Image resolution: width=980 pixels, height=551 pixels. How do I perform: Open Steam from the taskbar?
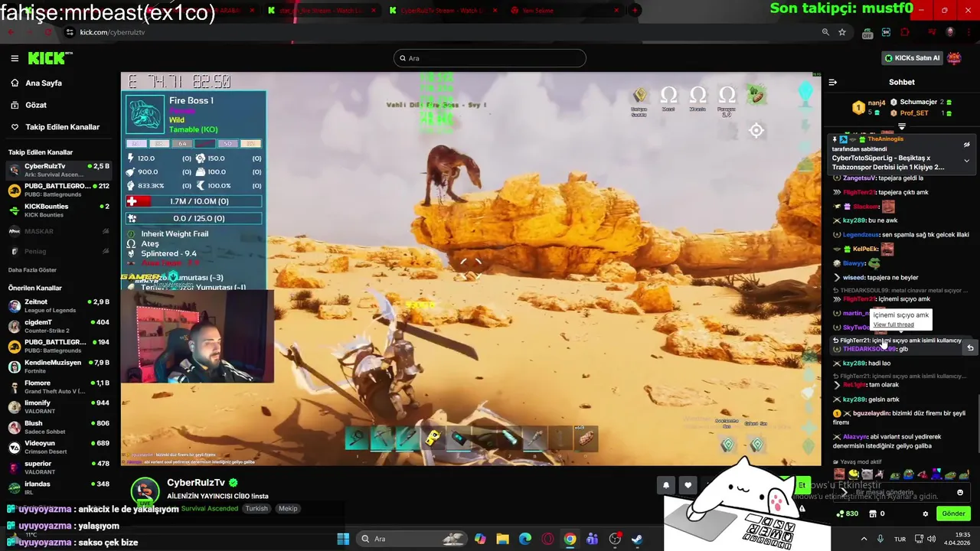pos(637,539)
